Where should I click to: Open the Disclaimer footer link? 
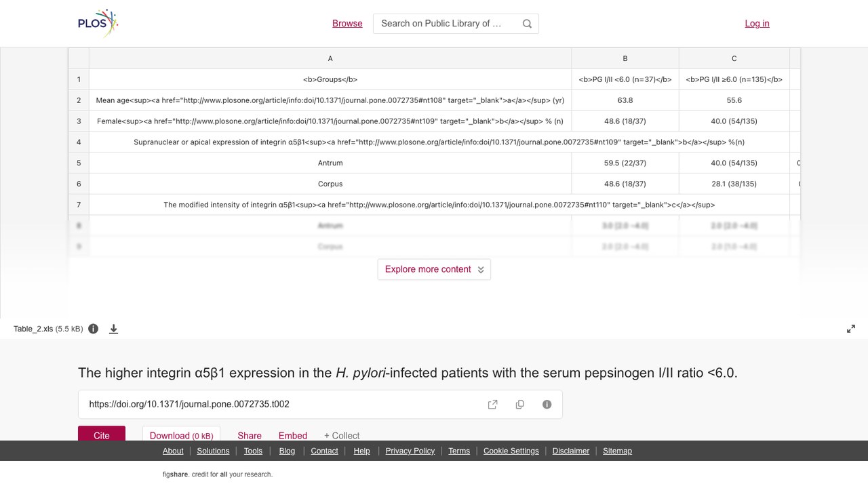[571, 451]
